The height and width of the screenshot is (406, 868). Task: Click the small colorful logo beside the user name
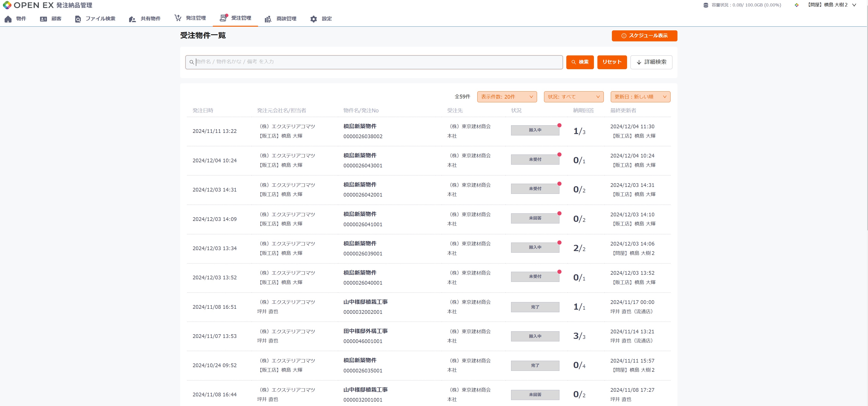(797, 5)
